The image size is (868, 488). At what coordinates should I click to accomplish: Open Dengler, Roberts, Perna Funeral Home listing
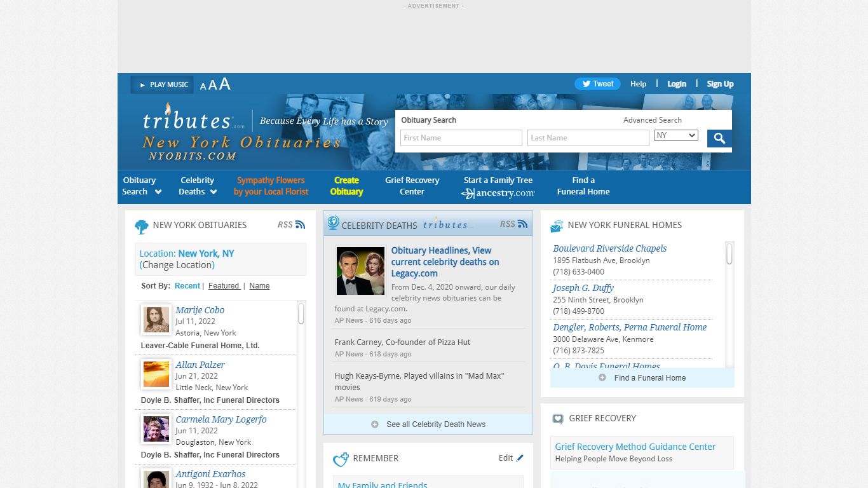(630, 327)
